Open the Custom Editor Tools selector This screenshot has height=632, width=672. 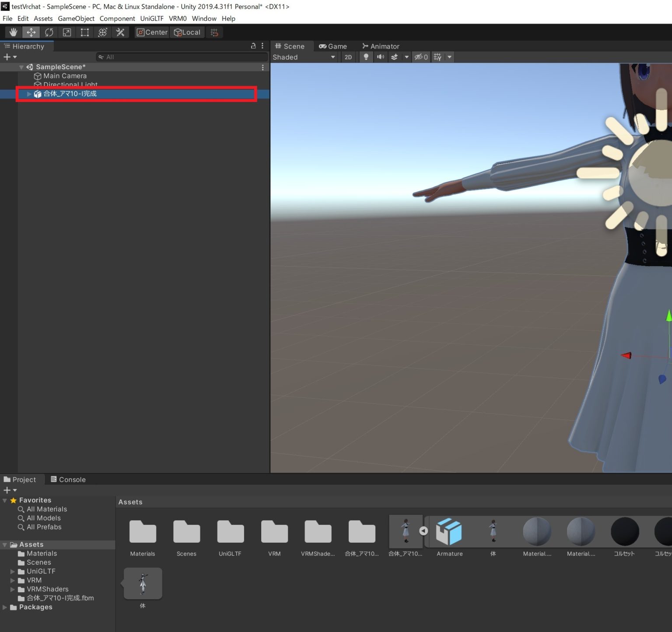120,32
